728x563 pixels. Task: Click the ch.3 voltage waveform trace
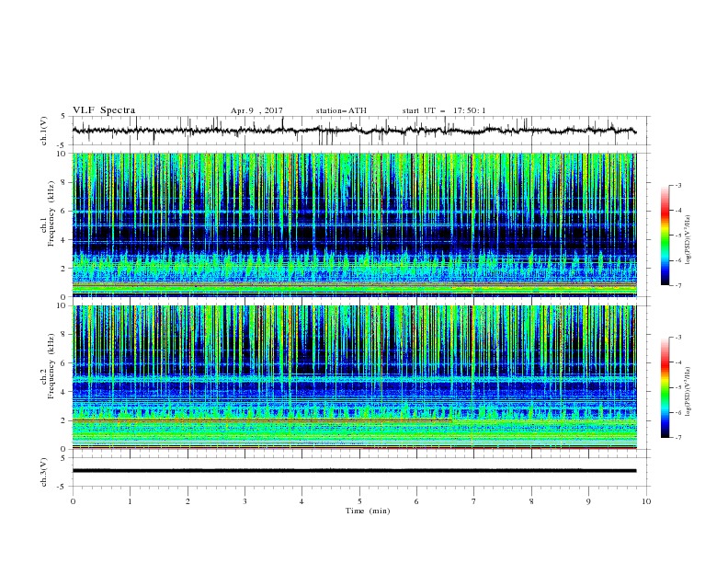[x=354, y=471]
